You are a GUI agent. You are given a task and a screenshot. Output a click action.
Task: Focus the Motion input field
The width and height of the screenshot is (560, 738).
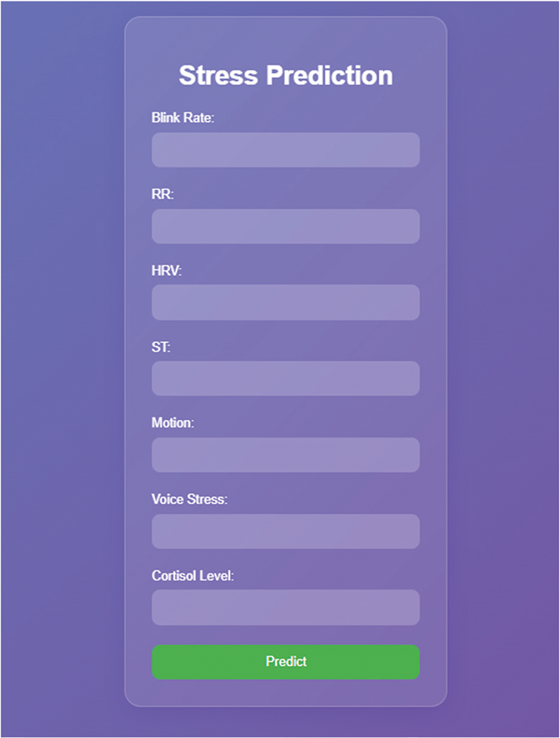285,455
